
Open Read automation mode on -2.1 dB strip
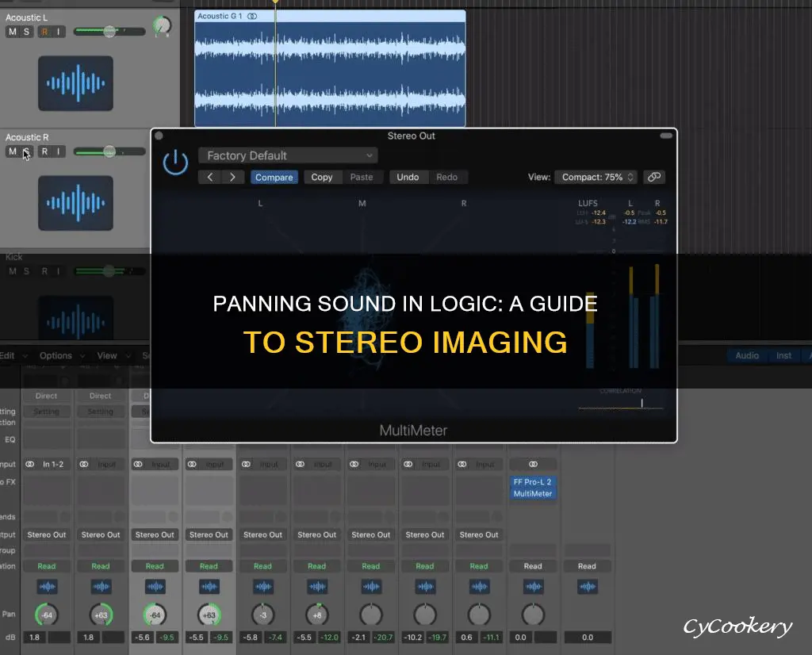[371, 566]
